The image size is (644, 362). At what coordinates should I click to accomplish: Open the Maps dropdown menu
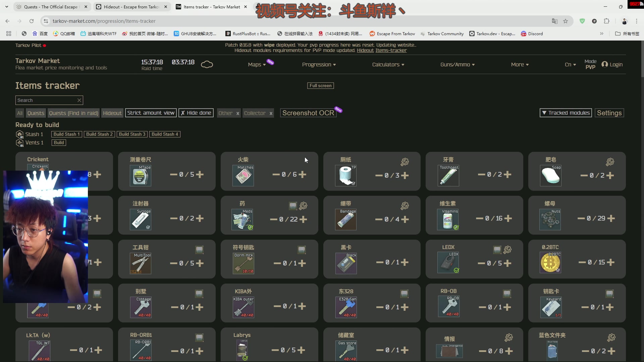tap(257, 65)
